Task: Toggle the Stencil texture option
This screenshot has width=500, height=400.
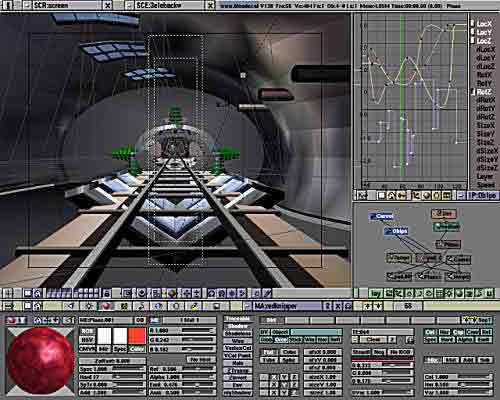Action: tap(361, 352)
